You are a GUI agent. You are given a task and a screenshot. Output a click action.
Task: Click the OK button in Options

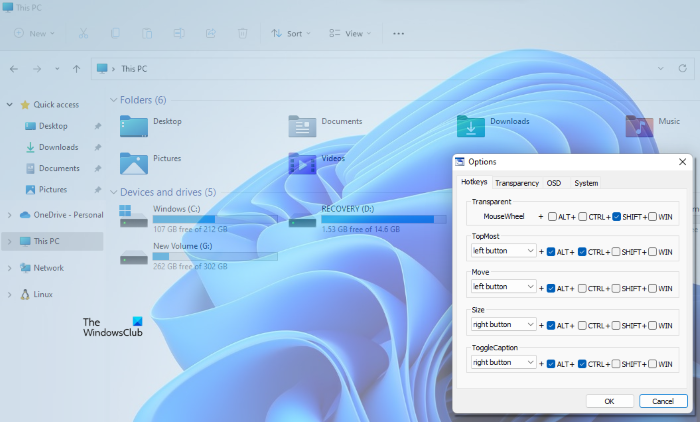pyautogui.click(x=609, y=401)
